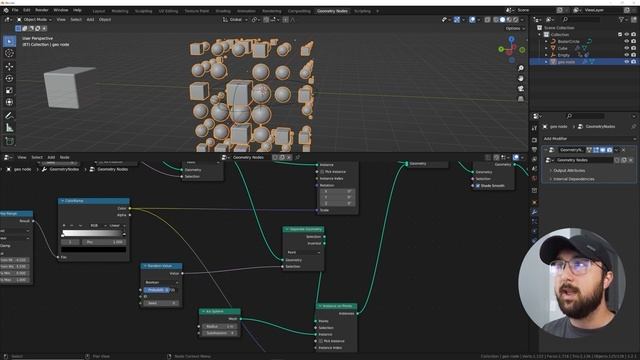Select the Annotate tool
Image resolution: width=640 pixels, height=360 pixels.
tap(9, 116)
